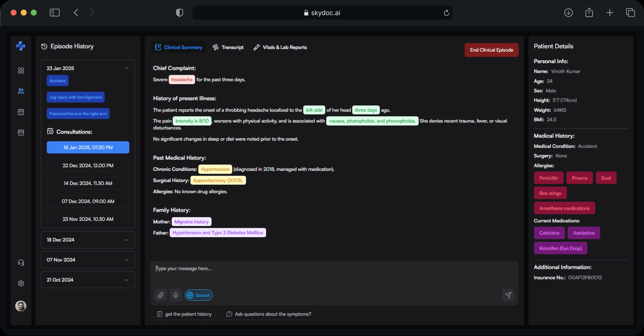Switch to the Transcript tab
The height and width of the screenshot is (336, 644).
tap(228, 47)
